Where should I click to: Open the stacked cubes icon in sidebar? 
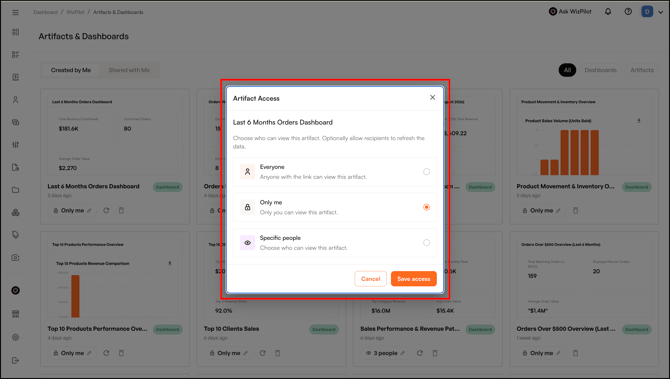click(x=15, y=212)
